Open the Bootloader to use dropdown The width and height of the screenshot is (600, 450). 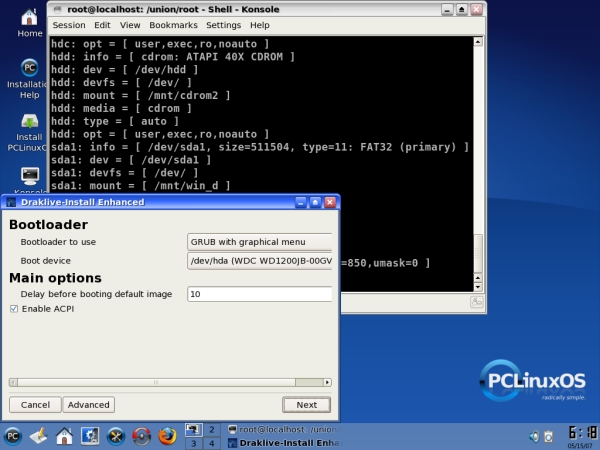pos(259,242)
